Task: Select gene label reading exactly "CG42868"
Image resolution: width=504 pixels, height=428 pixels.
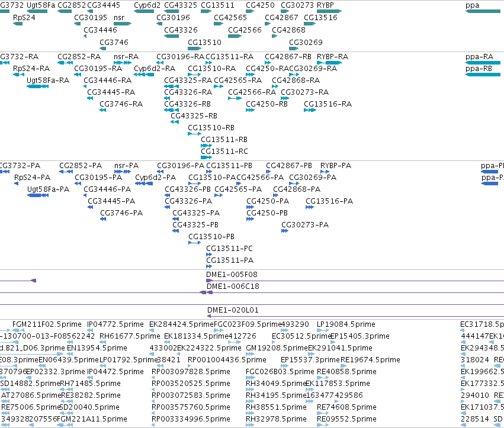Action: point(288,30)
